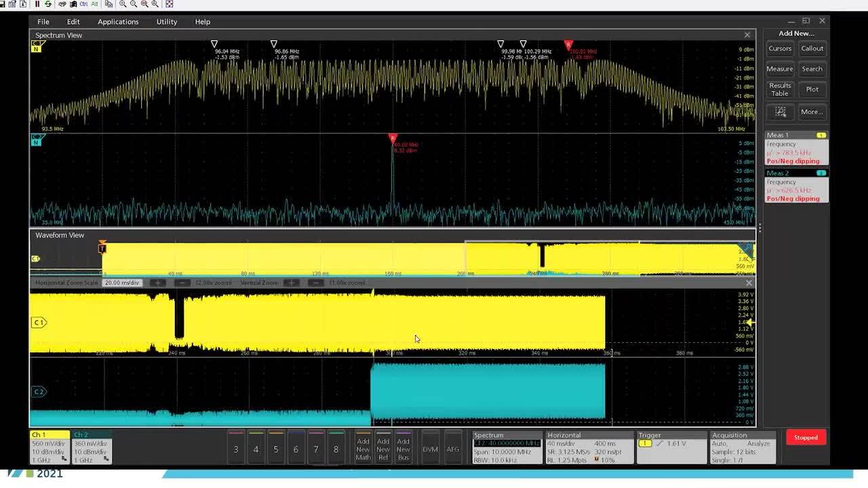
Task: Enable channel 8 input
Action: click(x=336, y=448)
